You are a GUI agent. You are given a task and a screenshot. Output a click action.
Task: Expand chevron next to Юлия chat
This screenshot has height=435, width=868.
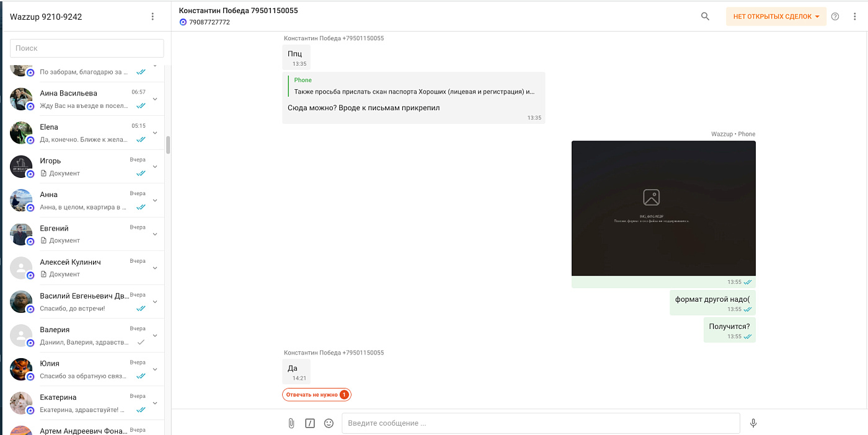(155, 369)
